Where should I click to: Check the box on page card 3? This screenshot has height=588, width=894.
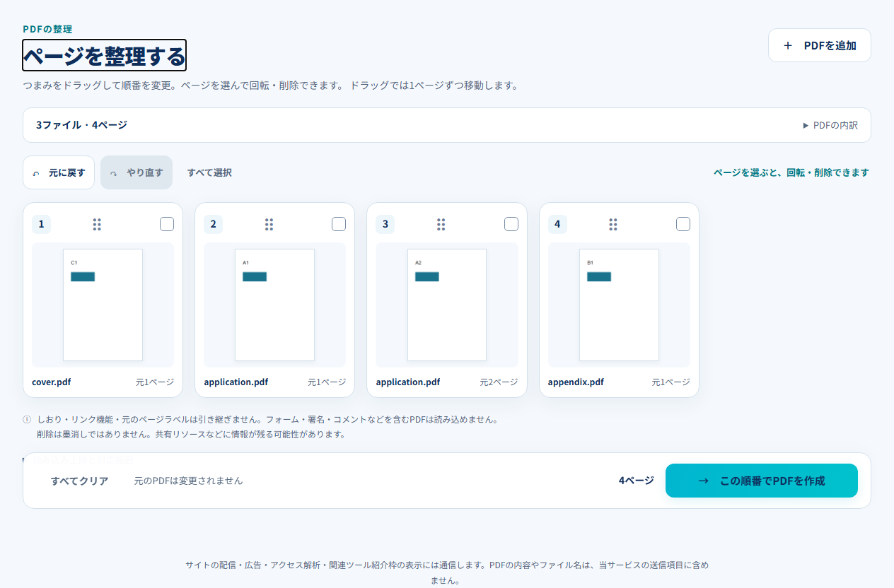click(x=511, y=224)
